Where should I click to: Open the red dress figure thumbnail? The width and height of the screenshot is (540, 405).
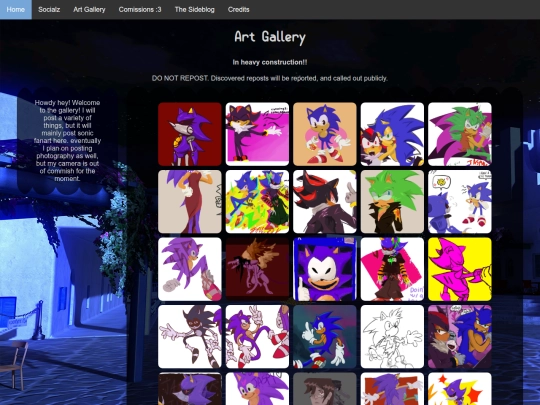pos(190,201)
